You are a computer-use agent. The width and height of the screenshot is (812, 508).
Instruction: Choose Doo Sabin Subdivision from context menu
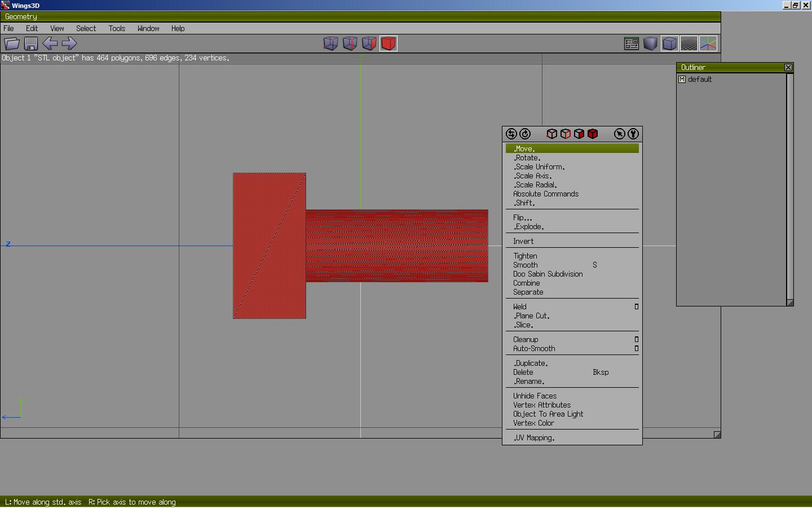pos(548,274)
